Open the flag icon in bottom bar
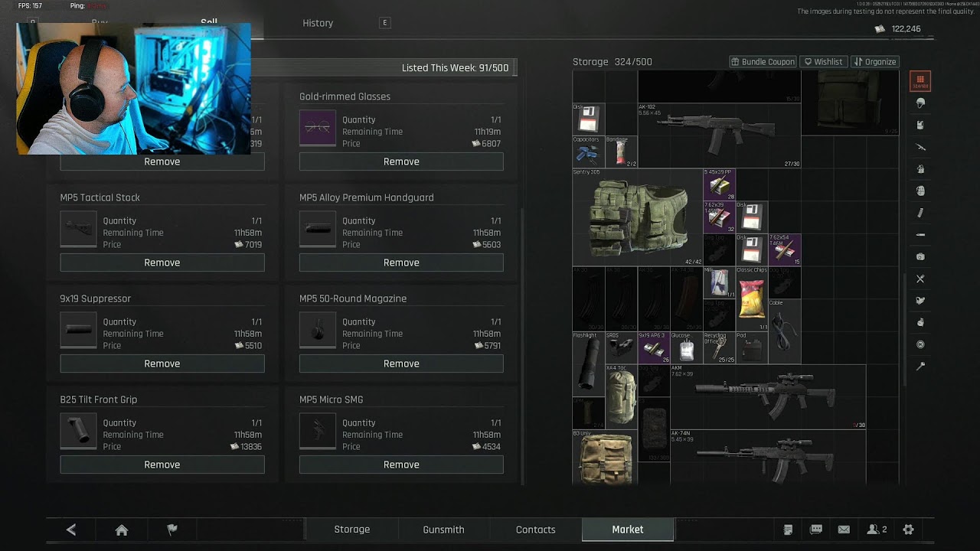Image resolution: width=980 pixels, height=551 pixels. (172, 530)
